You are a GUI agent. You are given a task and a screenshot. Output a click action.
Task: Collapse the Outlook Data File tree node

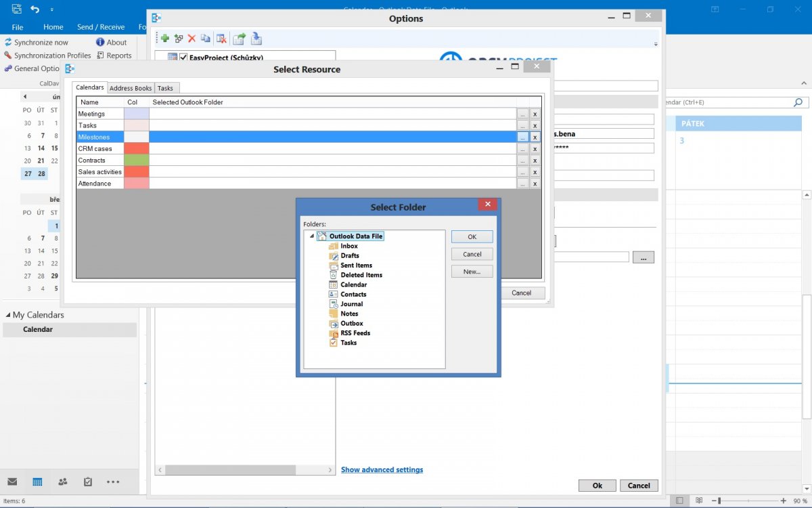coord(311,236)
